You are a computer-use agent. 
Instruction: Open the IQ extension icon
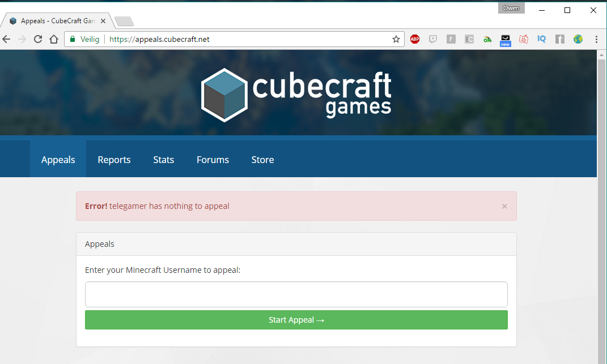click(542, 39)
